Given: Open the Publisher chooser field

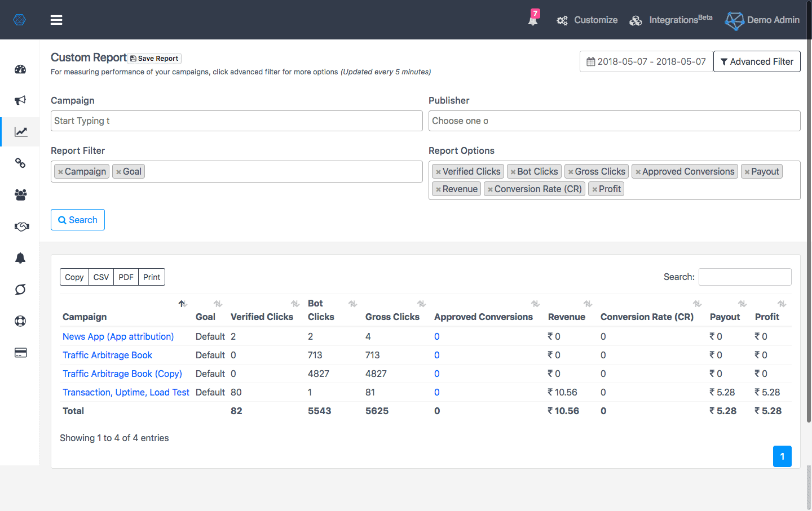Looking at the screenshot, I should pyautogui.click(x=615, y=121).
